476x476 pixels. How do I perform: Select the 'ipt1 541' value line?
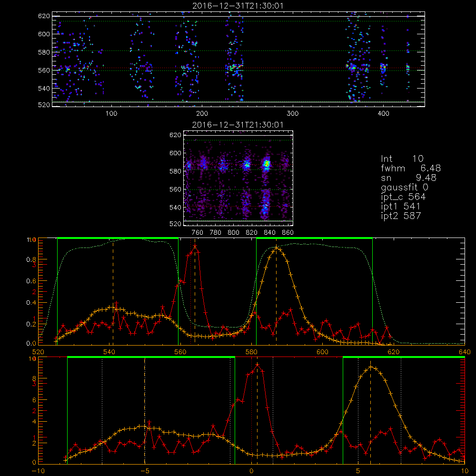coord(401,207)
